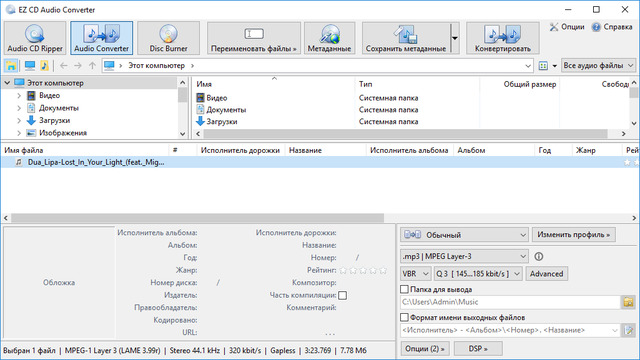Click Изменить профиль button
Image resolution: width=640 pixels, height=360 pixels.
pyautogui.click(x=573, y=235)
